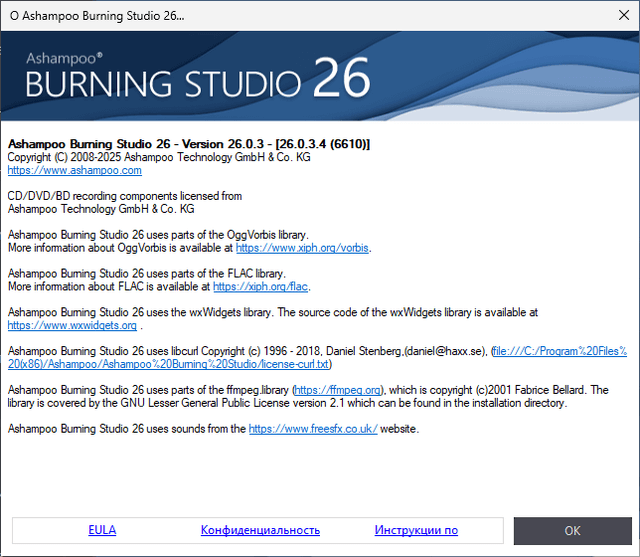Viewport: 640px width, 557px height.
Task: Close the About dialog with the X button
Action: click(616, 16)
